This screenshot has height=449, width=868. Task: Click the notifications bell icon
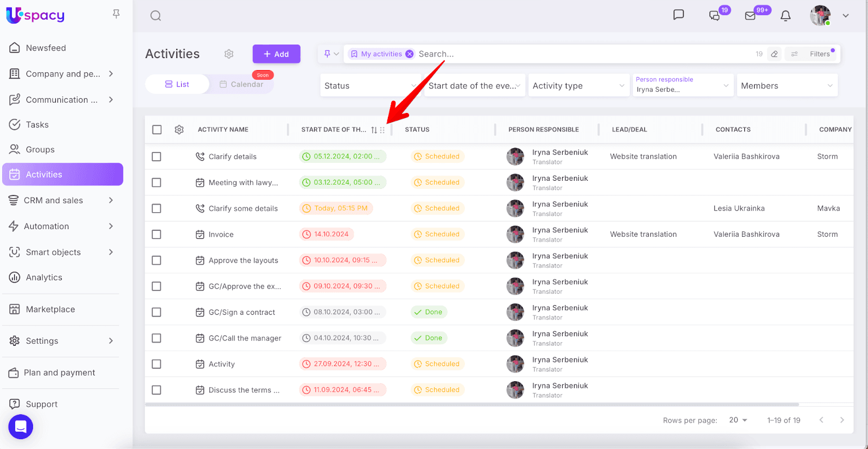point(785,16)
